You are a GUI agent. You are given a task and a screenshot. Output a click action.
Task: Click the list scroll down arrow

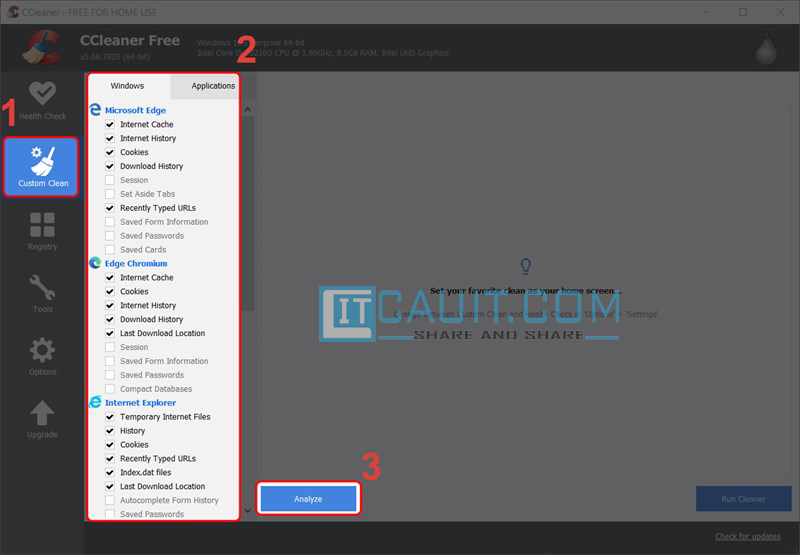pos(247,510)
